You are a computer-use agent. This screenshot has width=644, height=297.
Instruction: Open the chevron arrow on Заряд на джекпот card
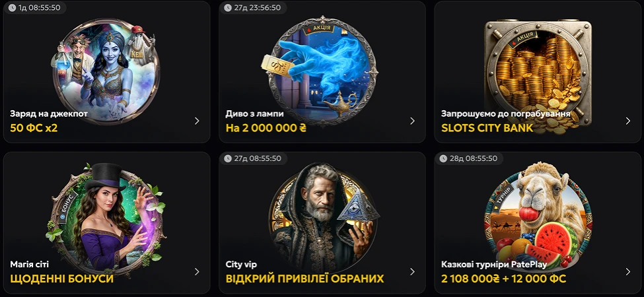click(x=197, y=121)
